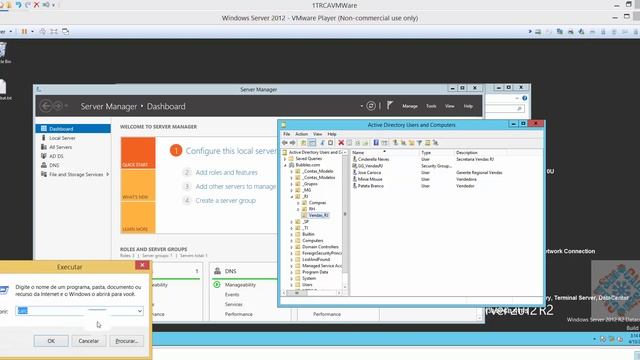Refresh Server Manager with the circular icon
Screen dimensions: 640x360
click(371, 106)
